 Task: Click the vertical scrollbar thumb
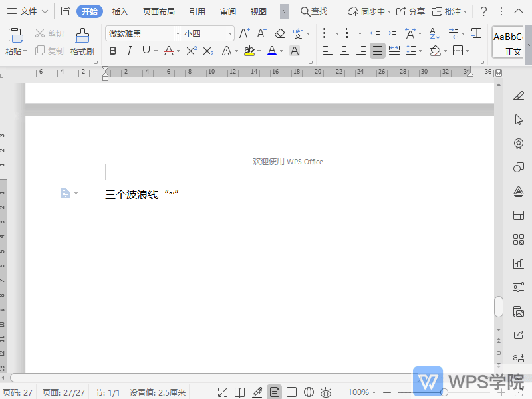pos(499,307)
